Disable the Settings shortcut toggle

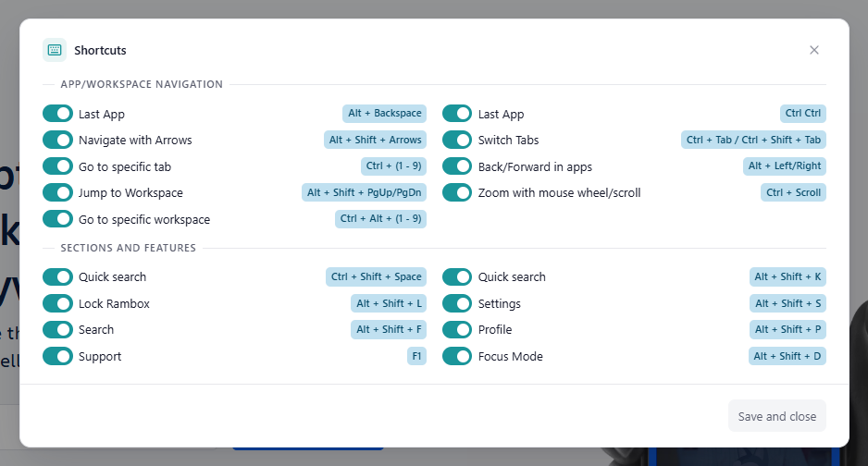(x=457, y=303)
